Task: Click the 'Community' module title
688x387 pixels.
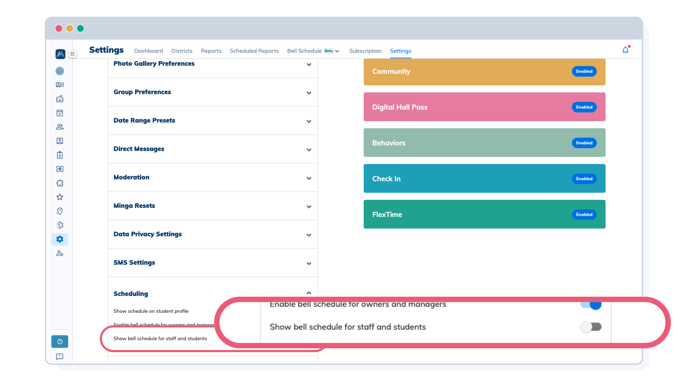Action: pyautogui.click(x=391, y=72)
